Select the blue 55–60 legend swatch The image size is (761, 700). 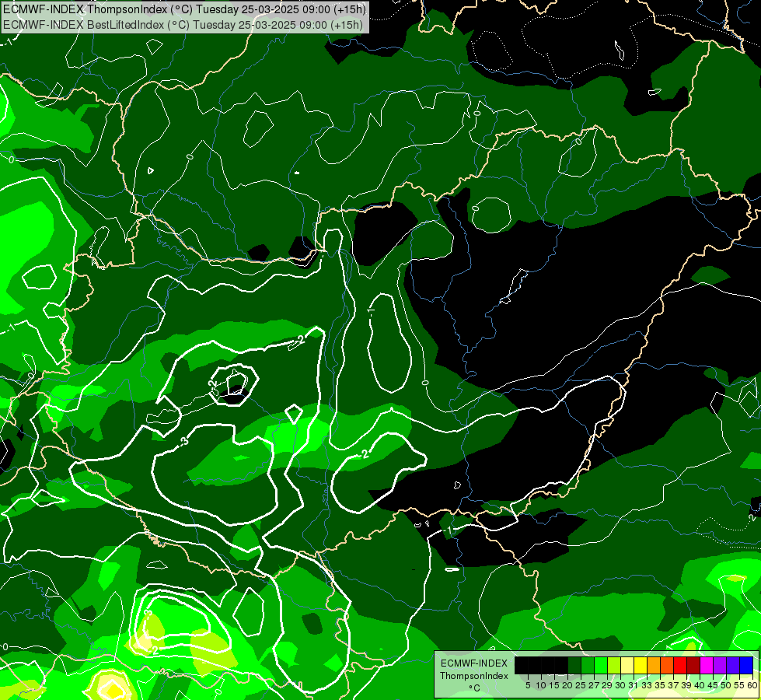(746, 665)
